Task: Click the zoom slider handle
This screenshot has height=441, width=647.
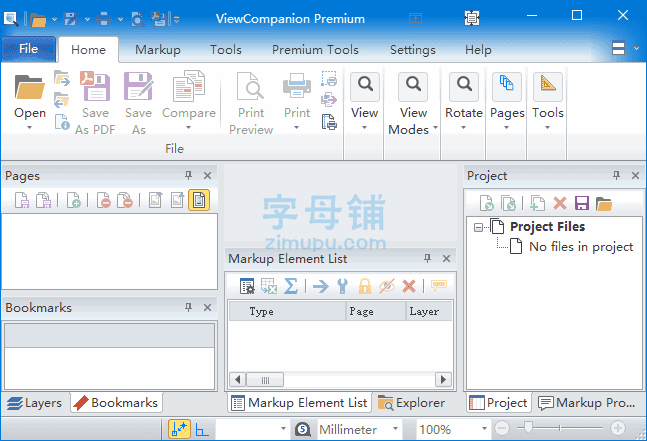Action: (527, 427)
